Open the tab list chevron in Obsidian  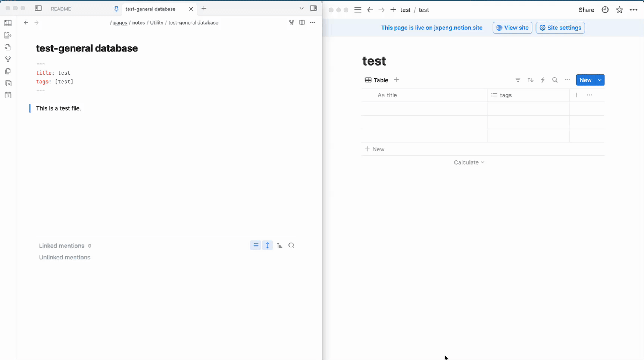pos(301,9)
